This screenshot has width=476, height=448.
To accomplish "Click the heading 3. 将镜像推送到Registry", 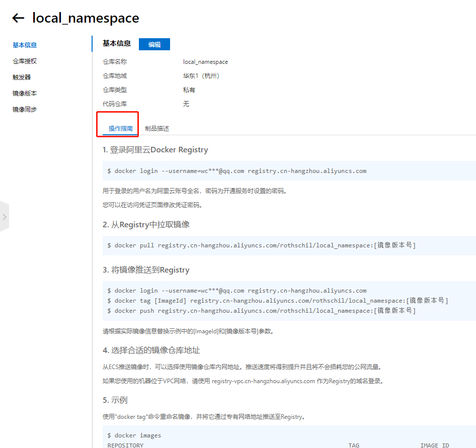I will tap(146, 270).
